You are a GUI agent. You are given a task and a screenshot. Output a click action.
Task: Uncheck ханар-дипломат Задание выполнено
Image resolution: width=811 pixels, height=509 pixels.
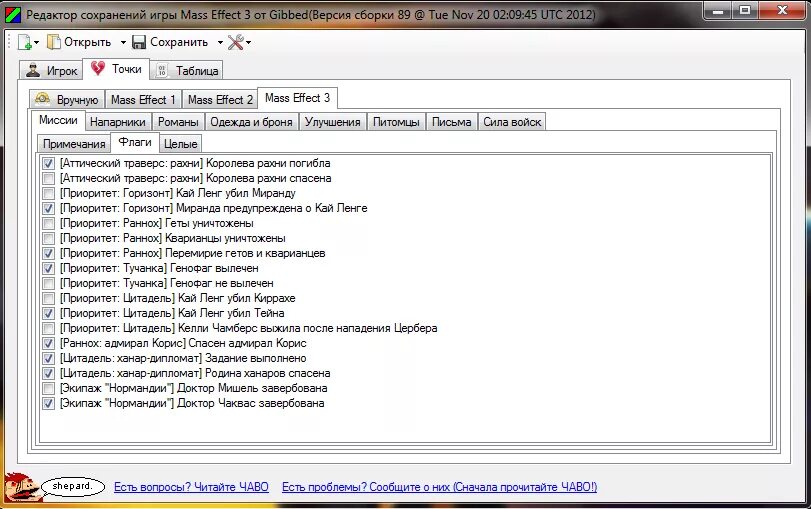49,358
